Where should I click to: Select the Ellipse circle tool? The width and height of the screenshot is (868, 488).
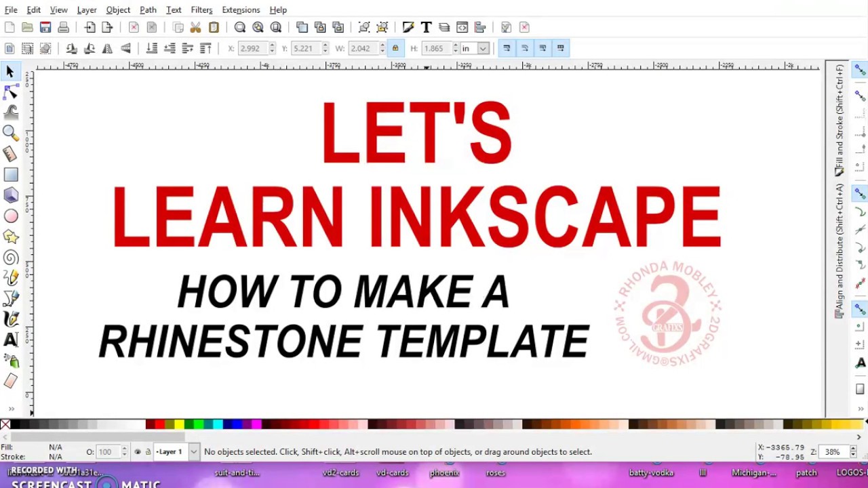pos(10,216)
